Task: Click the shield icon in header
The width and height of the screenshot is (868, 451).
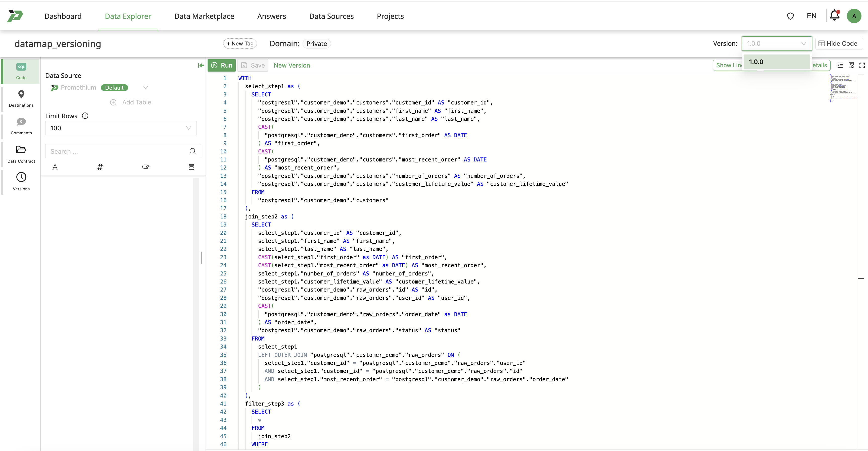Action: tap(790, 16)
